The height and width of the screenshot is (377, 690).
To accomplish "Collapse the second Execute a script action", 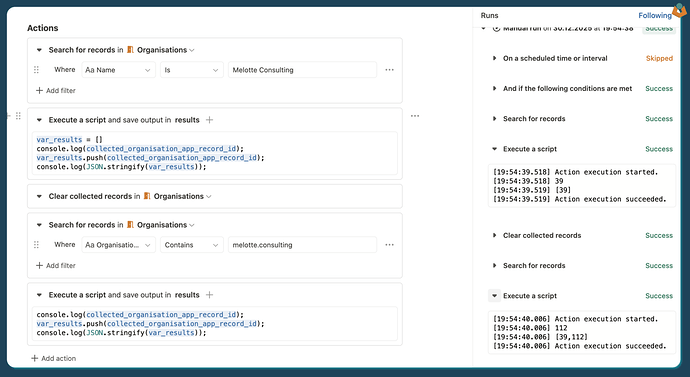I will tap(39, 295).
